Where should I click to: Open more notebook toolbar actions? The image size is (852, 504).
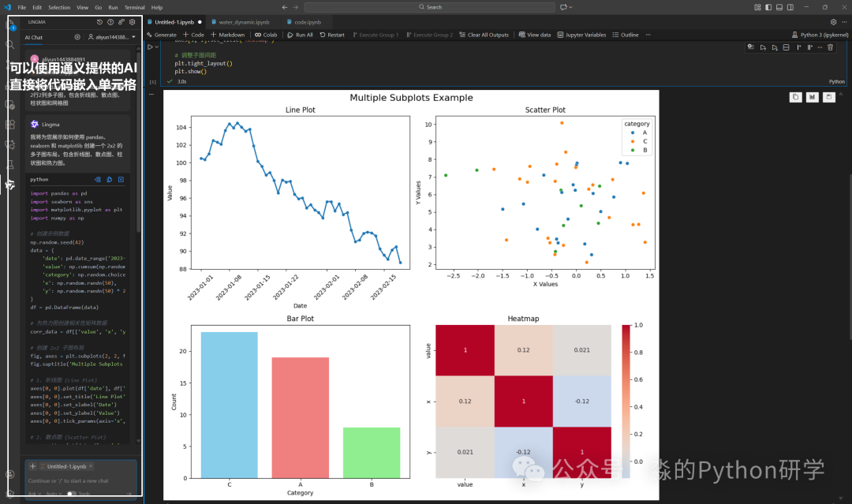tap(648, 35)
